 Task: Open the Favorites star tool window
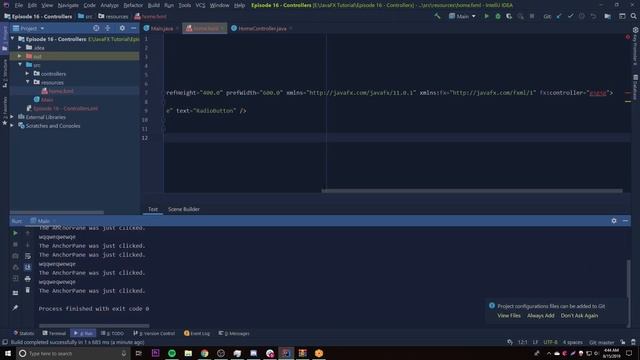point(4,111)
